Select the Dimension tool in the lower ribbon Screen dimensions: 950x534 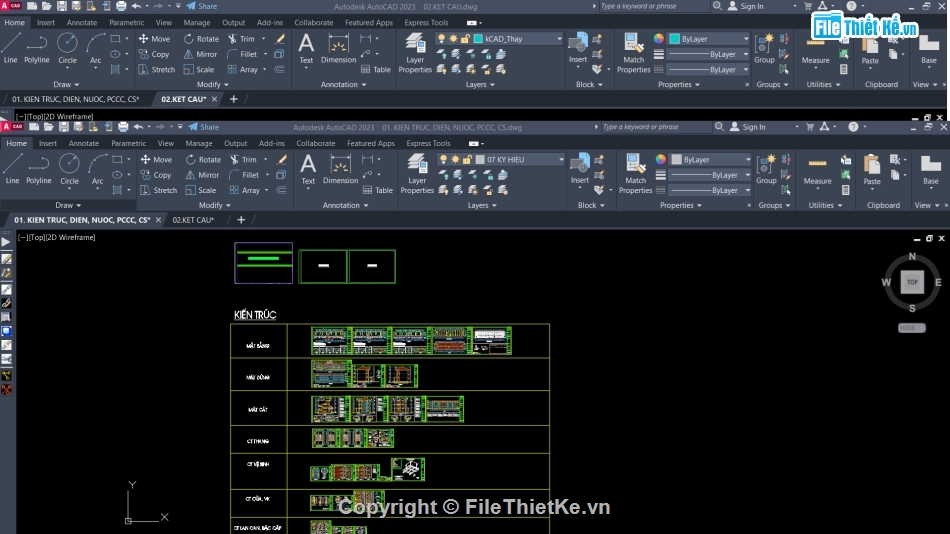point(340,168)
